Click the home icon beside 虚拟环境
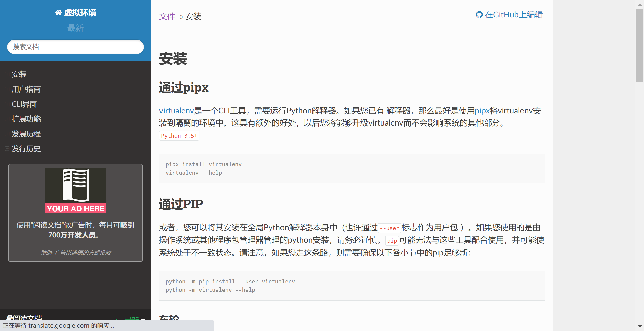The height and width of the screenshot is (331, 644). (x=58, y=13)
